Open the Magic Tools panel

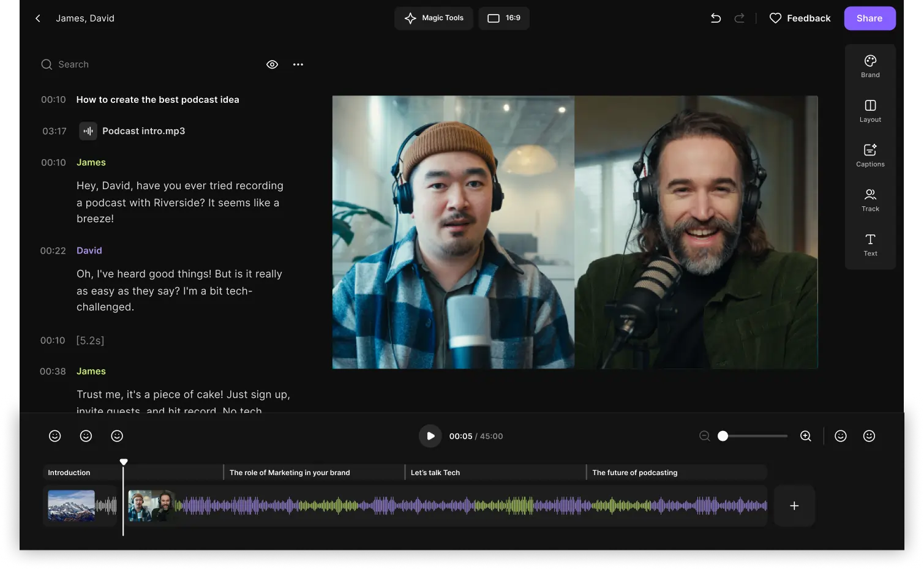434,18
